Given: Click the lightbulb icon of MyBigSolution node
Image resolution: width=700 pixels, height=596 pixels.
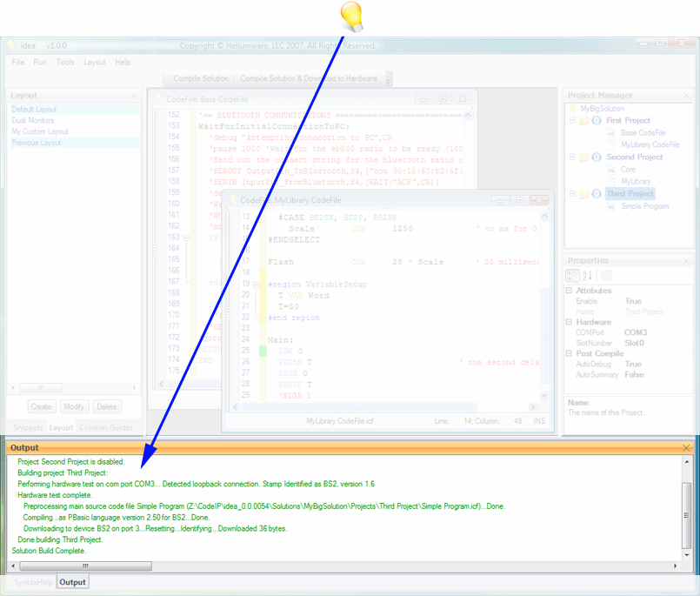Looking at the screenshot, I should coord(572,109).
